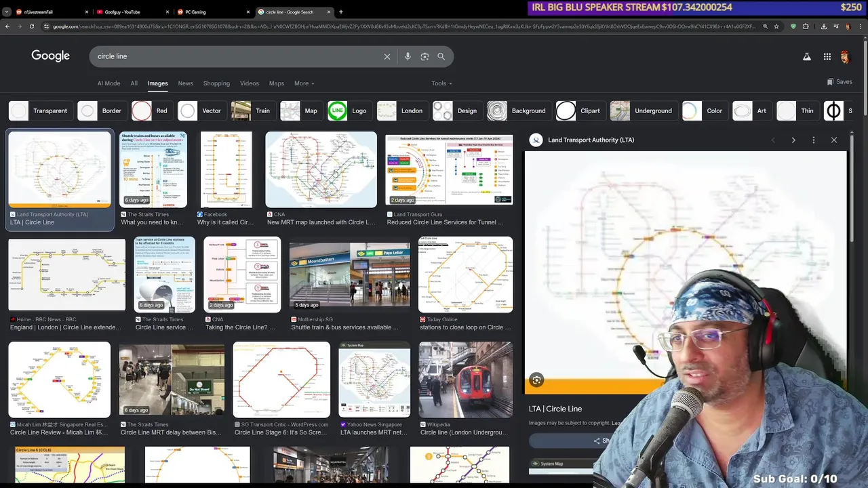Start voice search with the microphone icon
The width and height of the screenshot is (868, 488).
pos(408,56)
